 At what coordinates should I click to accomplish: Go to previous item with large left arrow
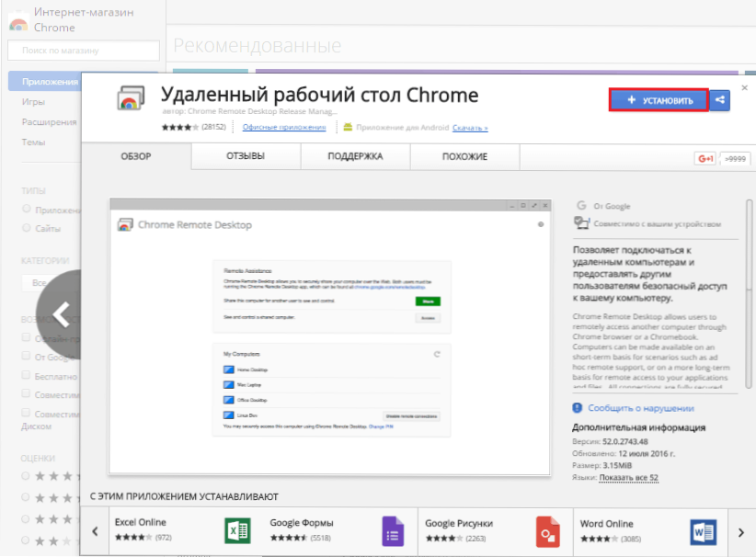(61, 315)
